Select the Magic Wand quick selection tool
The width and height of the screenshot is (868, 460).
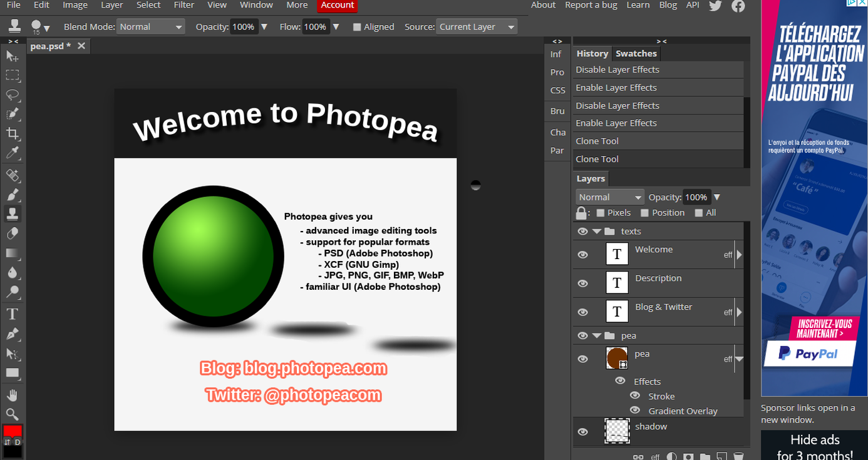(x=12, y=114)
